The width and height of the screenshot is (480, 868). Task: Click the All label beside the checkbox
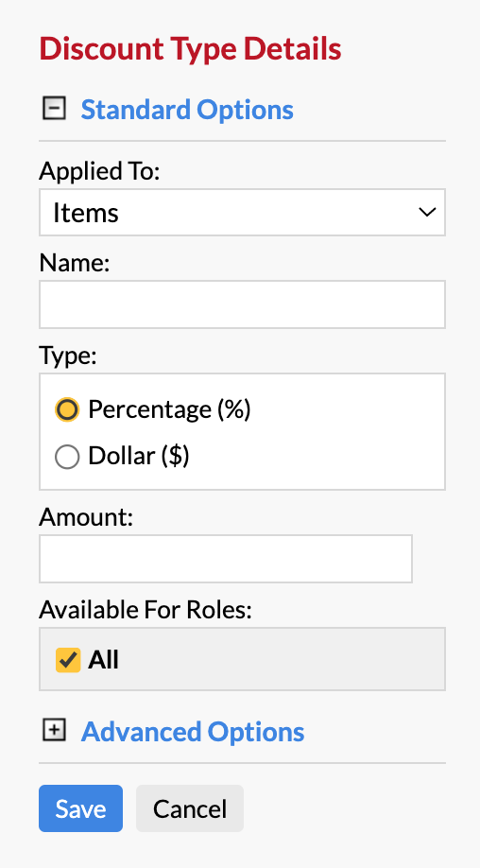tap(103, 660)
